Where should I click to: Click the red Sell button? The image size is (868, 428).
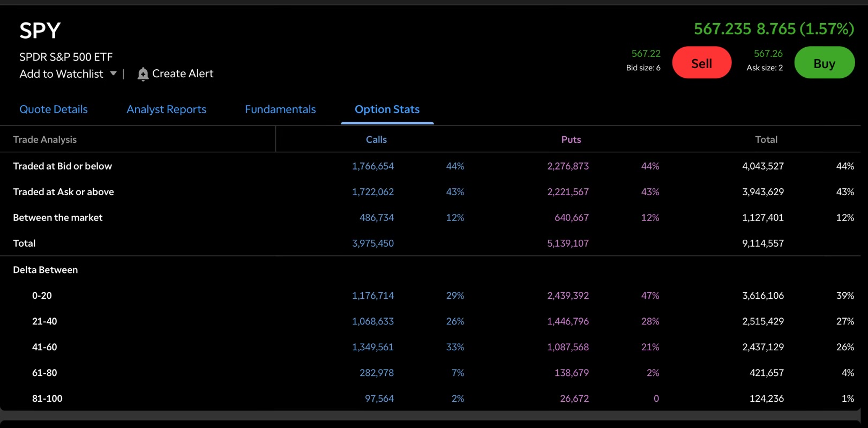tap(701, 63)
